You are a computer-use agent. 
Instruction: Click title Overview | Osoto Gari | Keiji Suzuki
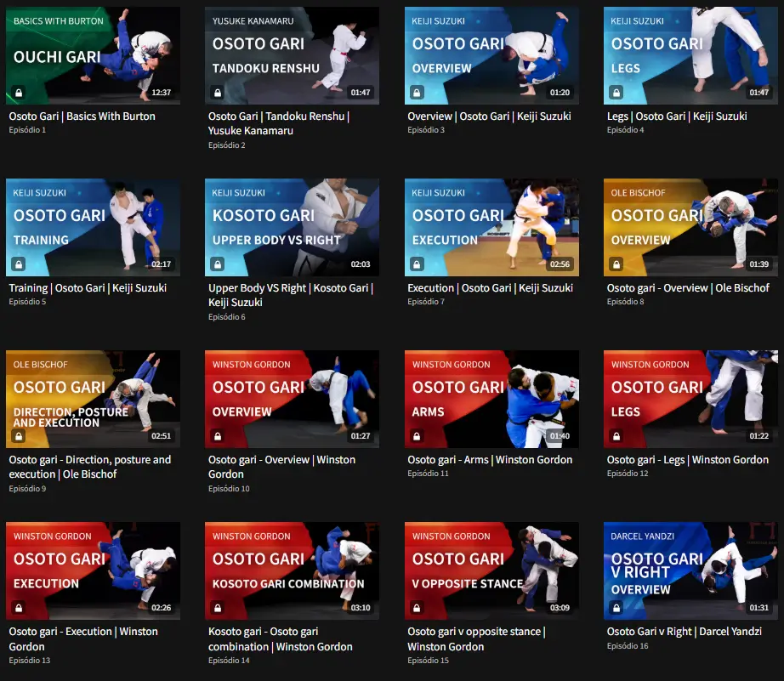[489, 116]
